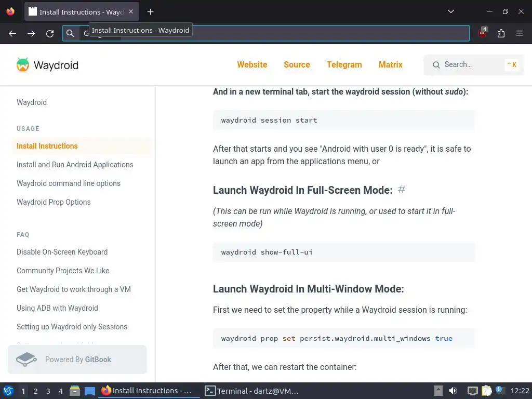
Task: Switch to workspace 3
Action: tap(48, 391)
